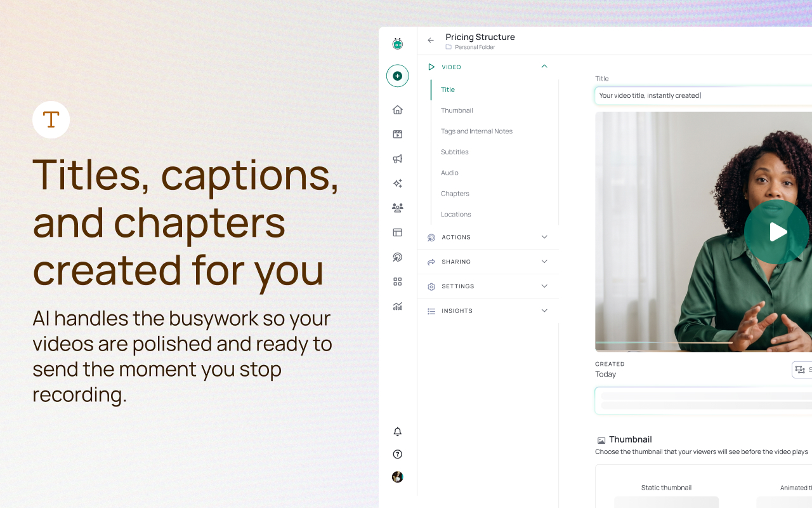Select Thumbnail in the Video submenu
This screenshot has width=812, height=508.
click(x=457, y=110)
